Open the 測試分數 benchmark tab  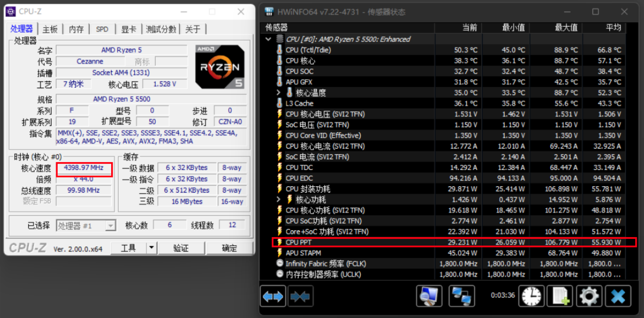[x=162, y=29]
